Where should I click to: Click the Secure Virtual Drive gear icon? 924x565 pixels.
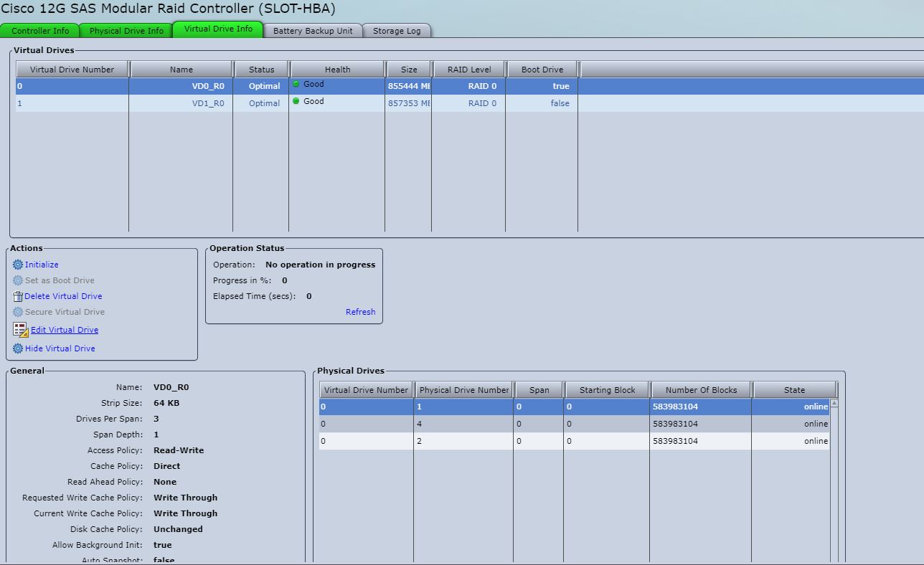17,312
